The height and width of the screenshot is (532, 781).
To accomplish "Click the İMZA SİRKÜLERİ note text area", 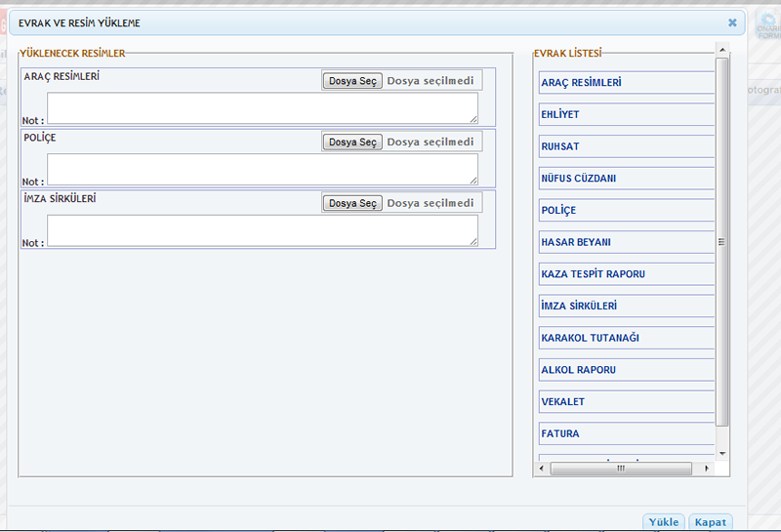I will pyautogui.click(x=263, y=230).
